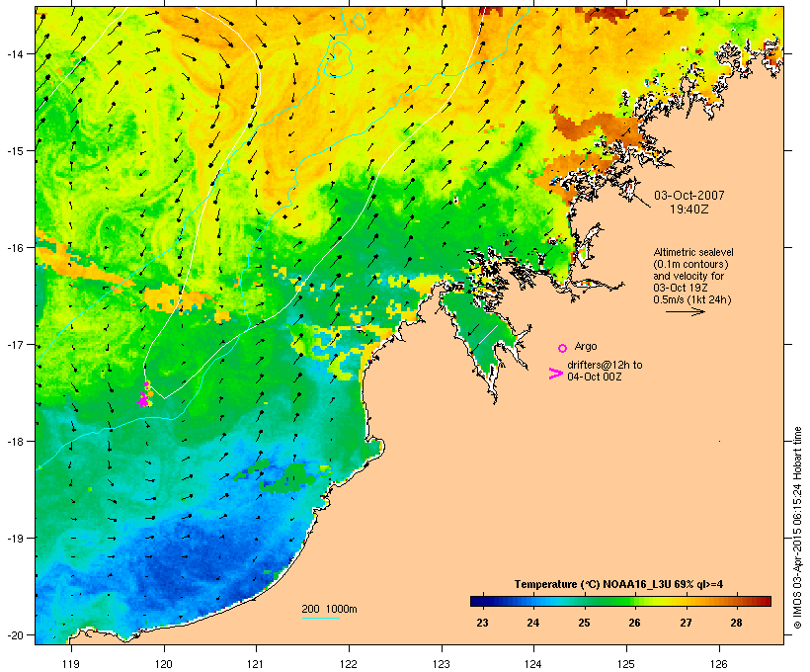Click the longitude axis label 125

point(626,664)
